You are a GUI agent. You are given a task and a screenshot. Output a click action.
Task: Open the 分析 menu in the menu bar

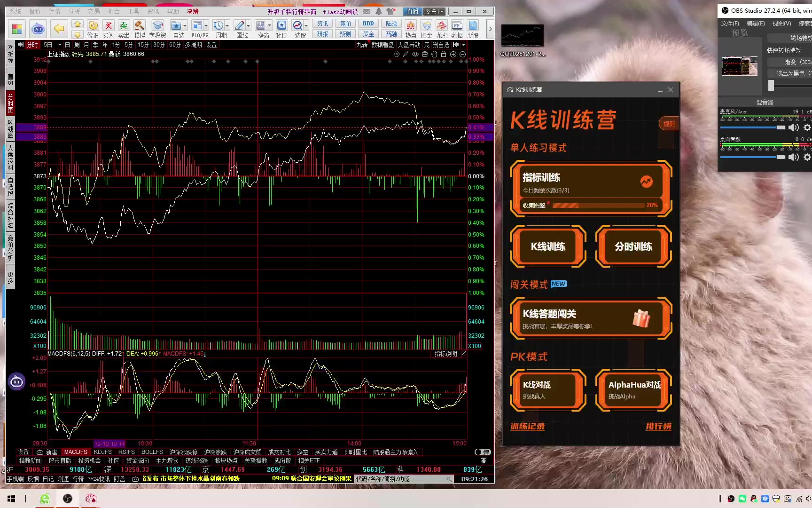[74, 11]
